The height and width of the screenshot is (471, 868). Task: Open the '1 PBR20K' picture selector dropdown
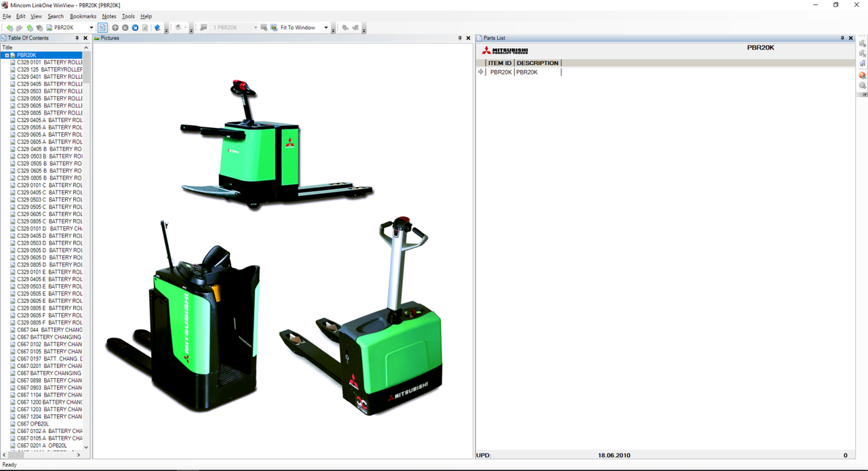[x=255, y=28]
